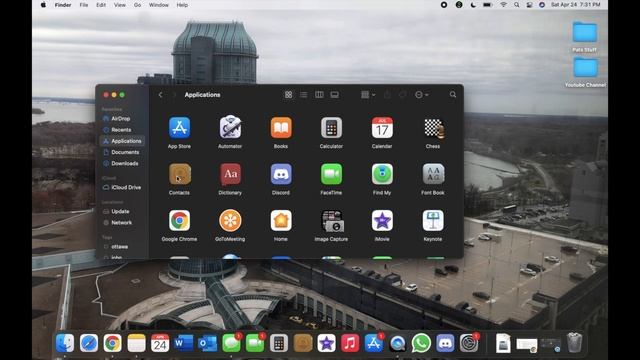Open the Window menu
The width and height of the screenshot is (640, 360).
(159, 5)
